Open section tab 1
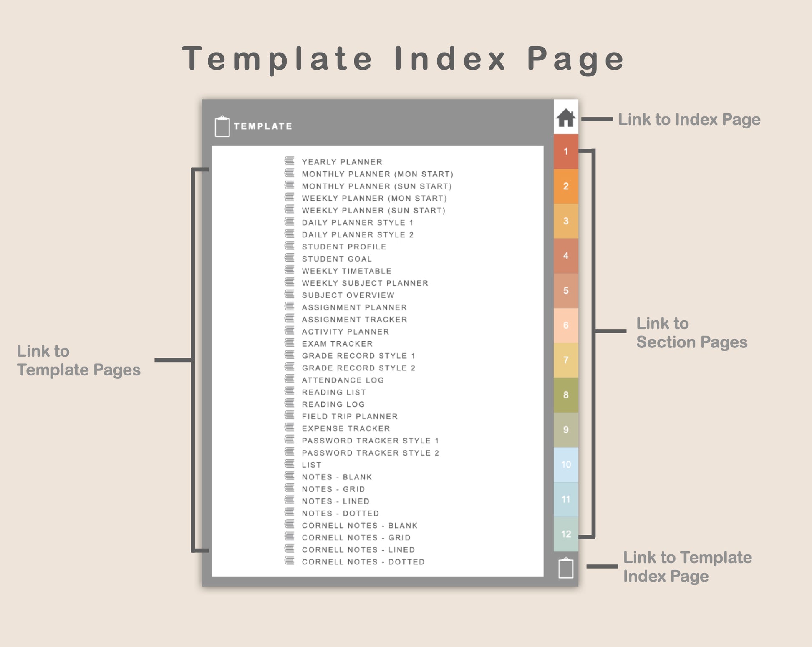Screen dimensions: 812x647 [565, 151]
